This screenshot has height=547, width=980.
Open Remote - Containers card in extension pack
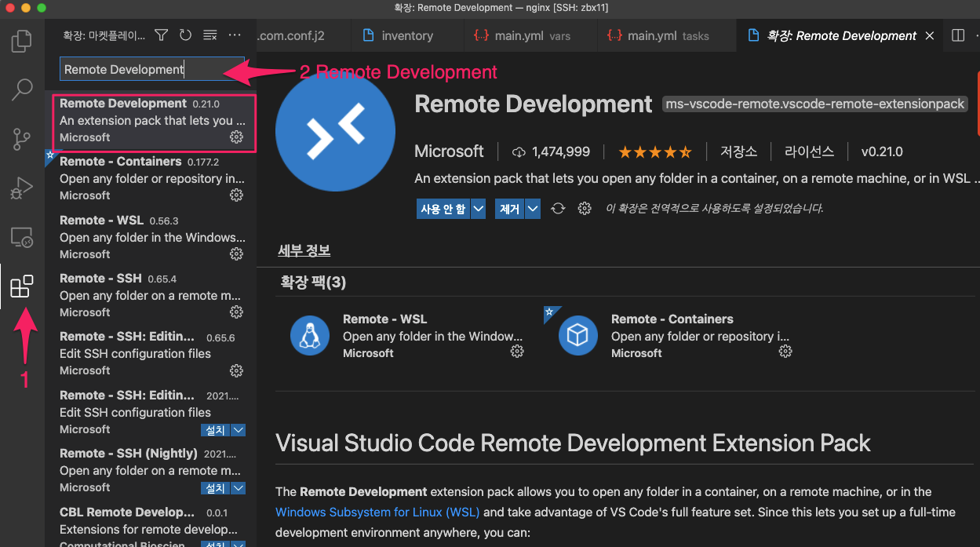pyautogui.click(x=675, y=335)
